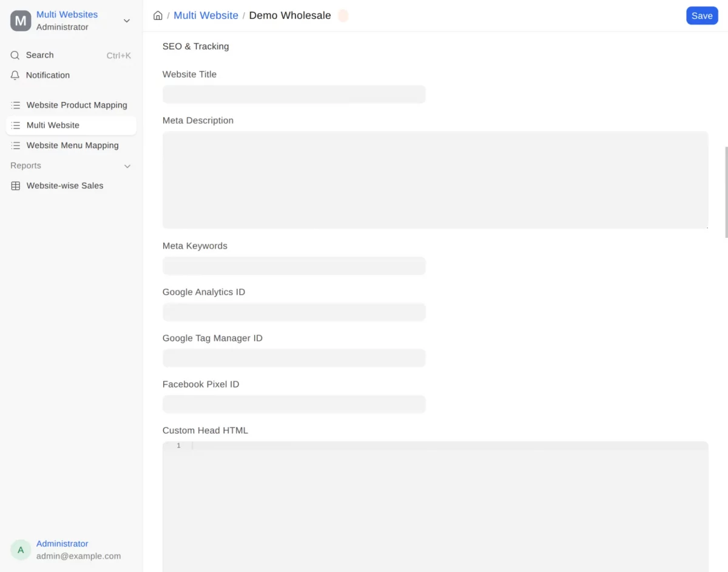Image resolution: width=728 pixels, height=572 pixels.
Task: Focus the Meta Keywords input field
Action: [294, 266]
